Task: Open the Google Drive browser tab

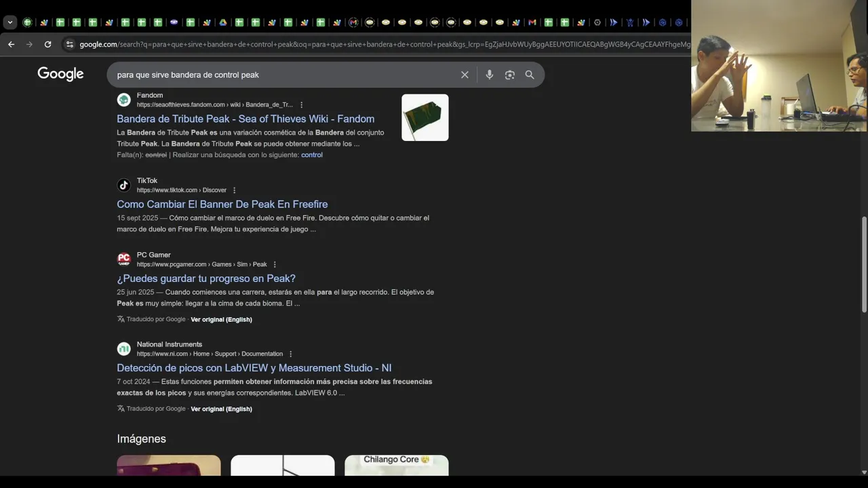Action: tap(222, 22)
